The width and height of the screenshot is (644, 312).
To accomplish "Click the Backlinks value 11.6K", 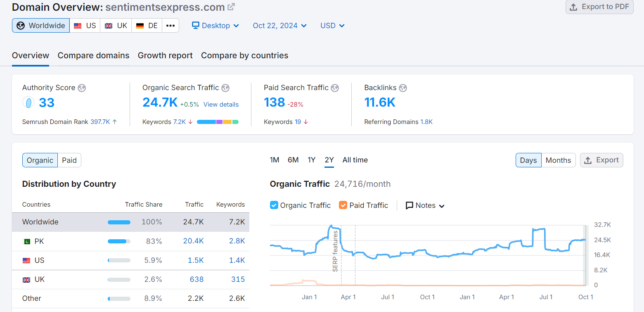I will (380, 102).
